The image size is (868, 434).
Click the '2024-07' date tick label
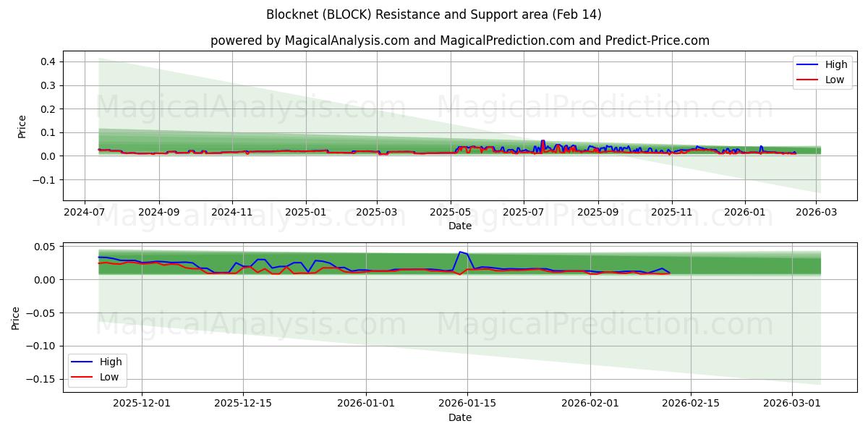click(x=85, y=213)
